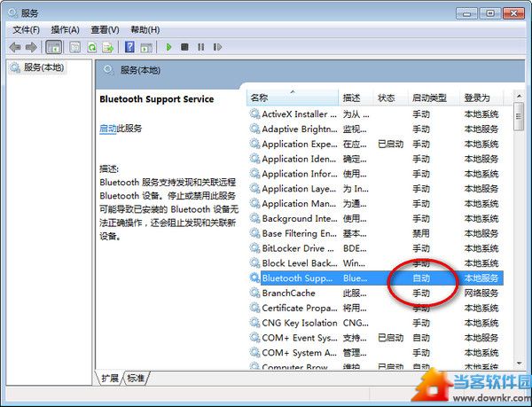Screen dimensions: 532x407
Task: Click the gear icon beside BranchCache
Action: 254,293
